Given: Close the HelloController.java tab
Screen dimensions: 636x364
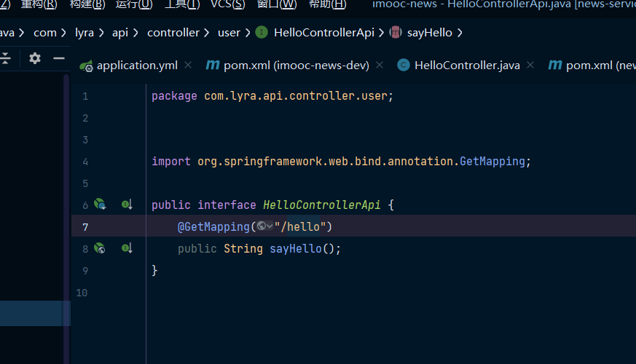Looking at the screenshot, I should [530, 65].
